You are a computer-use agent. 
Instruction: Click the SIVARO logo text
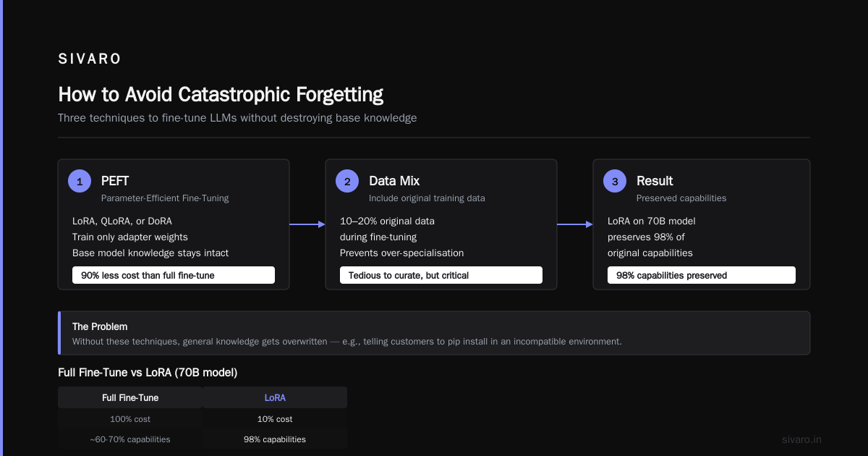click(90, 59)
